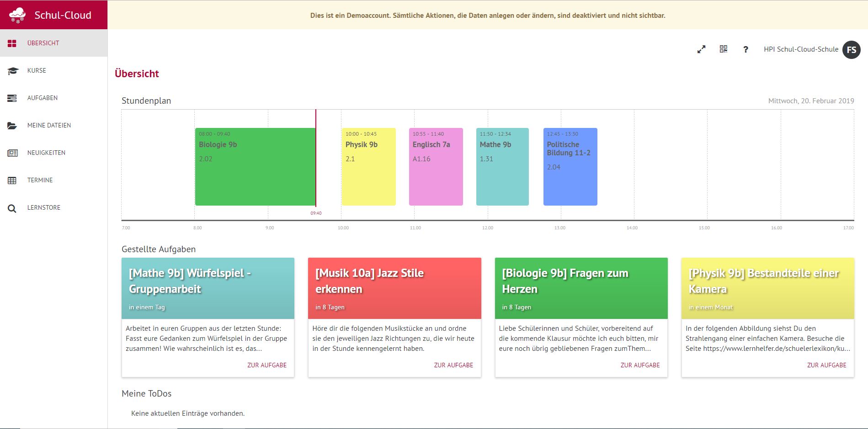Click the Neuigkeiten newspaper icon
This screenshot has width=868, height=429.
click(x=12, y=153)
